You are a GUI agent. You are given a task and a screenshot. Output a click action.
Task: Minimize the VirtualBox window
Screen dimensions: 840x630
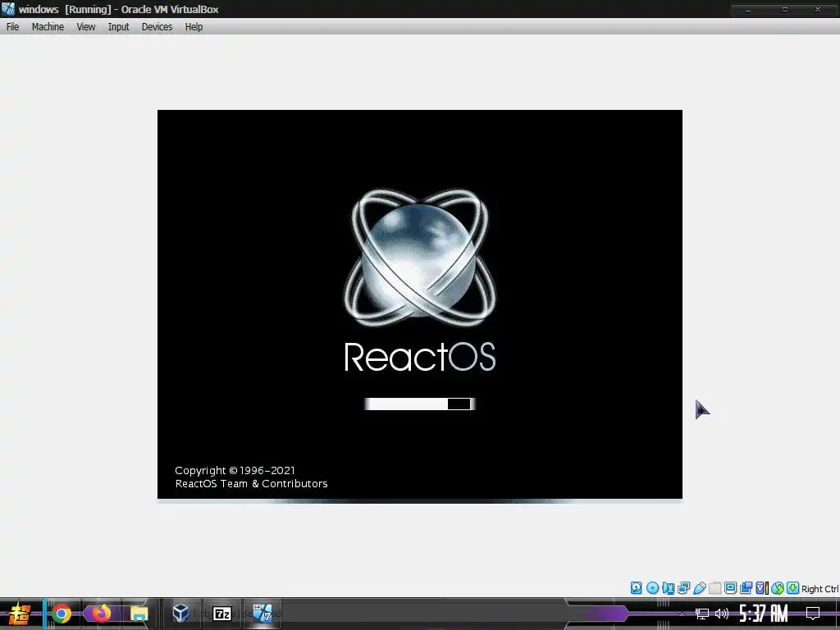click(x=748, y=10)
